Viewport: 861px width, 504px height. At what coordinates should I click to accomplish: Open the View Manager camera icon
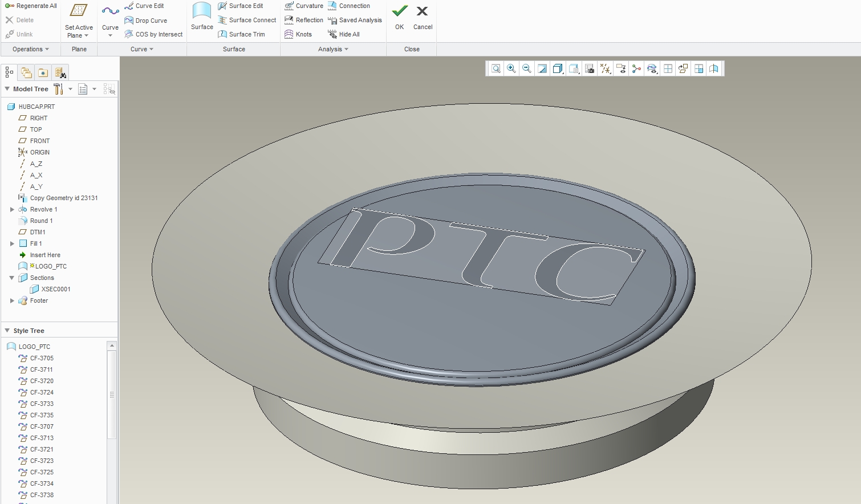tap(590, 69)
